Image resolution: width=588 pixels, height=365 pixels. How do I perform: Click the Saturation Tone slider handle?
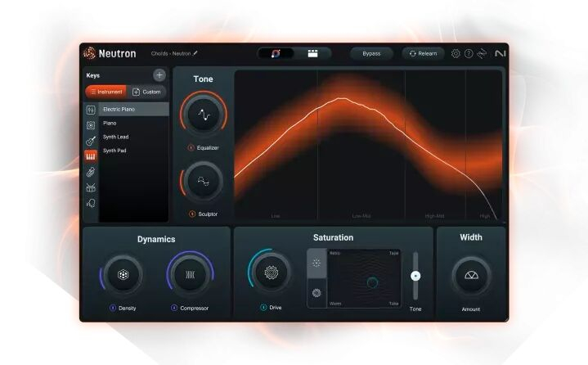(415, 276)
